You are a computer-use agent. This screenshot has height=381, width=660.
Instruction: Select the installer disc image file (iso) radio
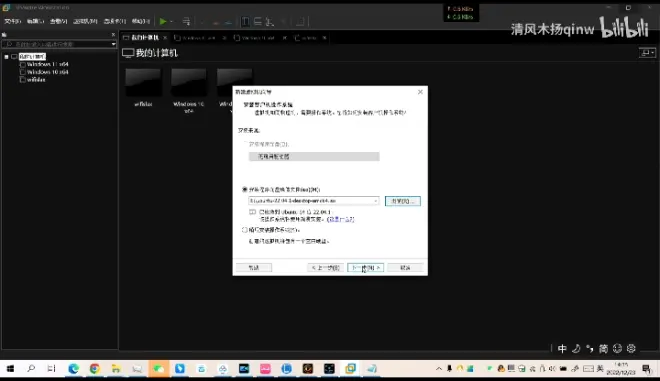(x=245, y=189)
